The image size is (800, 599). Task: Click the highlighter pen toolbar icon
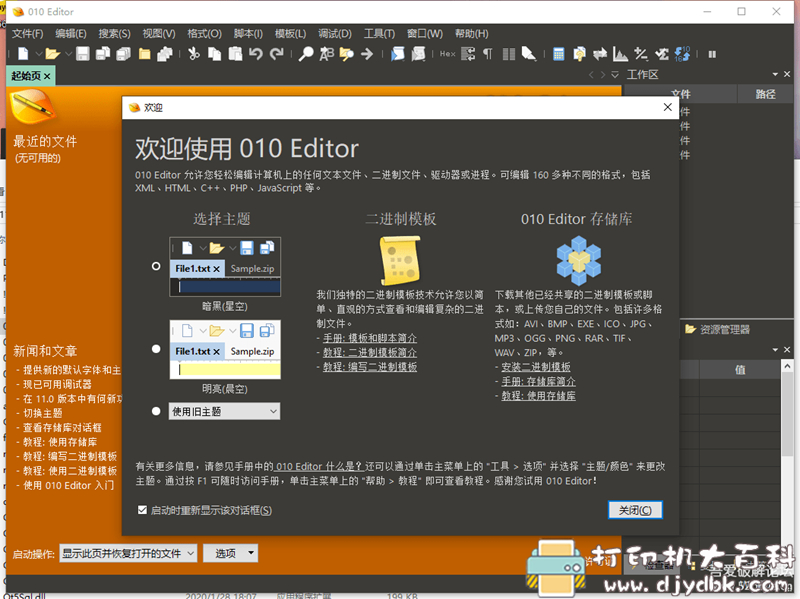coord(529,54)
